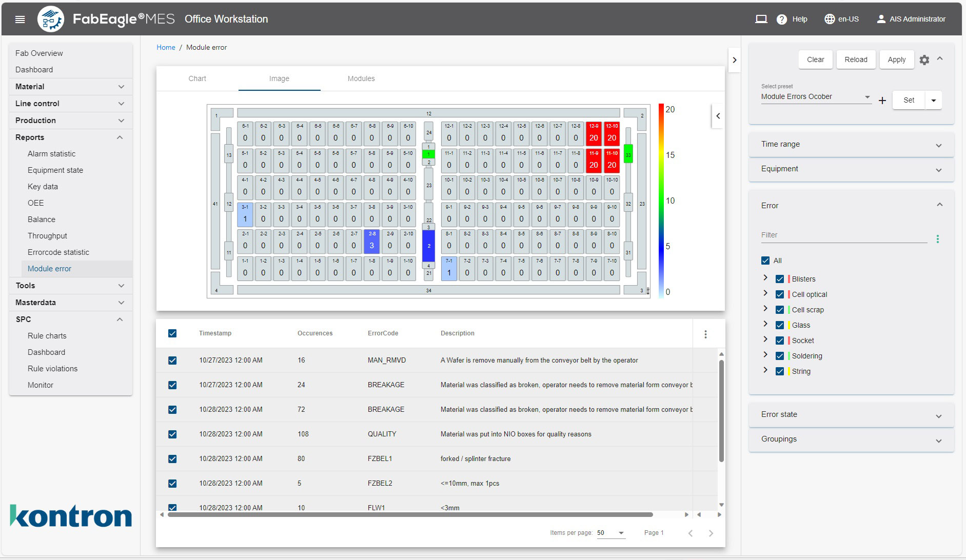The width and height of the screenshot is (966, 560).
Task: Uncheck the Blisters error checkbox
Action: click(x=780, y=279)
